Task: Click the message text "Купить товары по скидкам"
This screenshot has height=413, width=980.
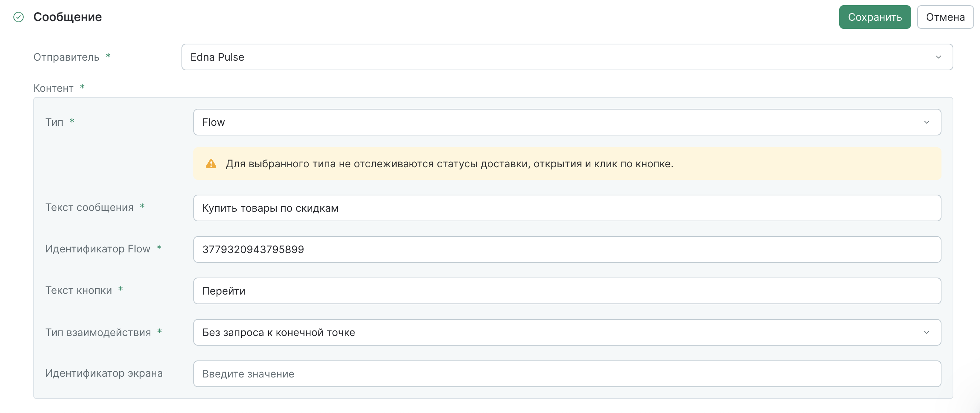Action: point(270,208)
